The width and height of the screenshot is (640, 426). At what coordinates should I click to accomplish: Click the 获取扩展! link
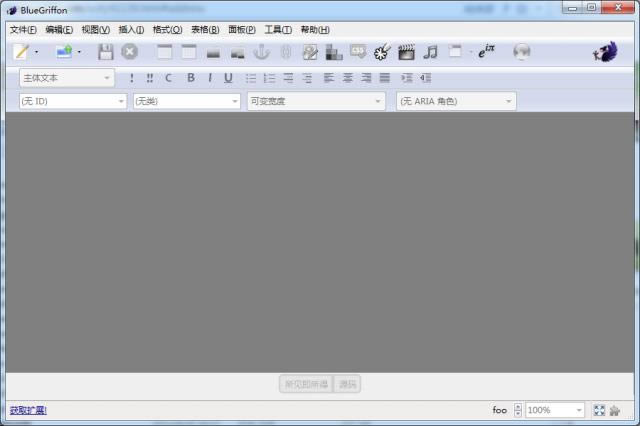click(28, 410)
